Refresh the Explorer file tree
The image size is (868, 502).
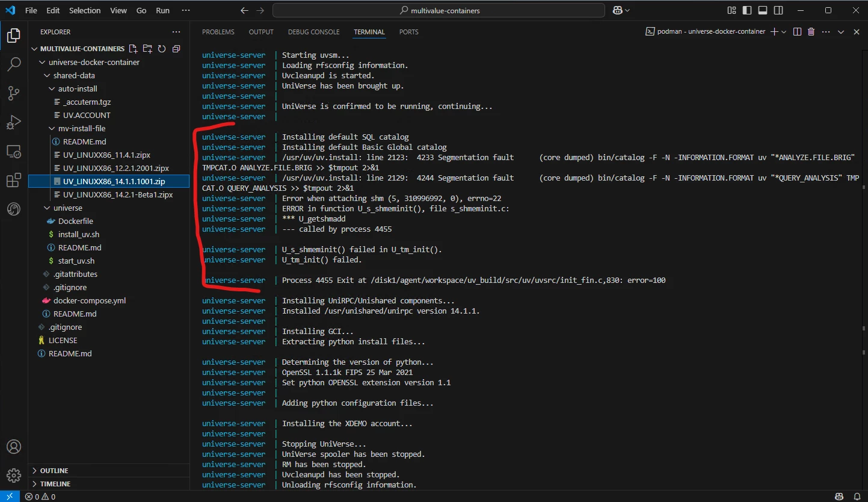(x=162, y=49)
